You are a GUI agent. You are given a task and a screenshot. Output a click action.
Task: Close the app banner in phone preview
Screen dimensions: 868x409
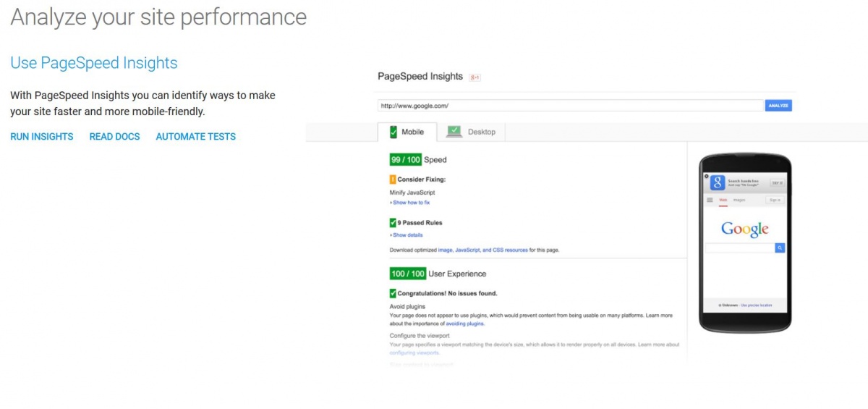(705, 176)
